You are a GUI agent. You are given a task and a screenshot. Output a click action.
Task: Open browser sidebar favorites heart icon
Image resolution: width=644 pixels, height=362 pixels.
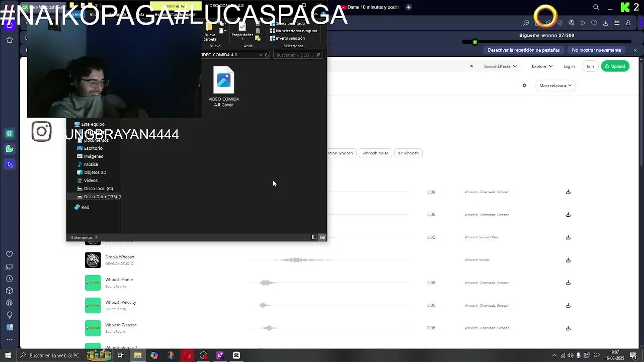coord(10,254)
